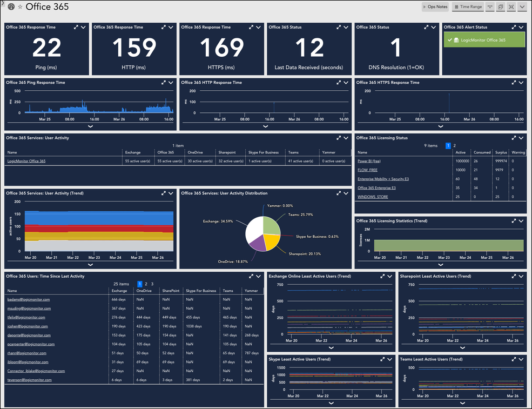This screenshot has width=532, height=409.
Task: Select page 1 of Licensing Status
Action: 448,146
